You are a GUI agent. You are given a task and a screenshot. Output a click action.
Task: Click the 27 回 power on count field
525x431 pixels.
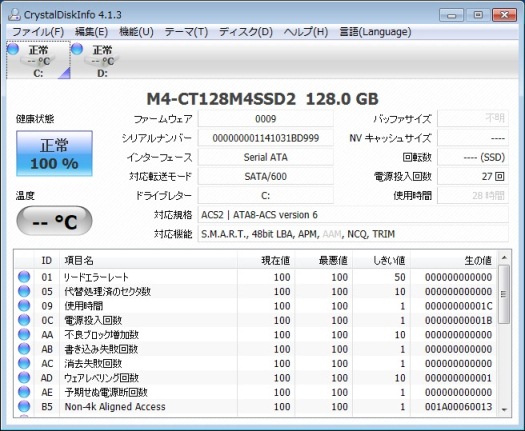[473, 176]
